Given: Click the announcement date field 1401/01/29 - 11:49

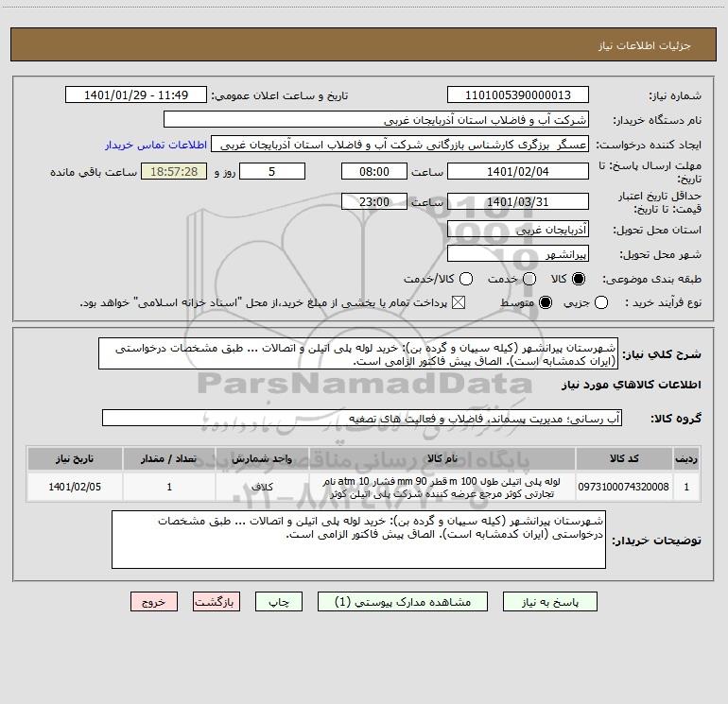Looking at the screenshot, I should 136,95.
